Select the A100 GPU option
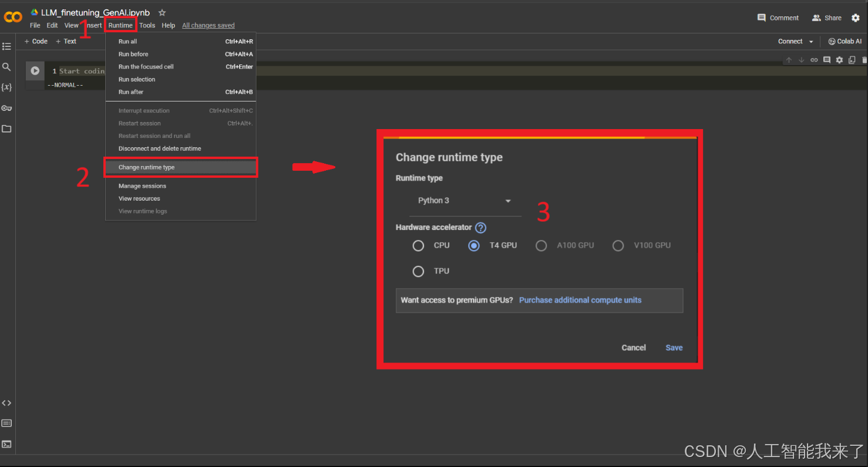 coord(541,246)
